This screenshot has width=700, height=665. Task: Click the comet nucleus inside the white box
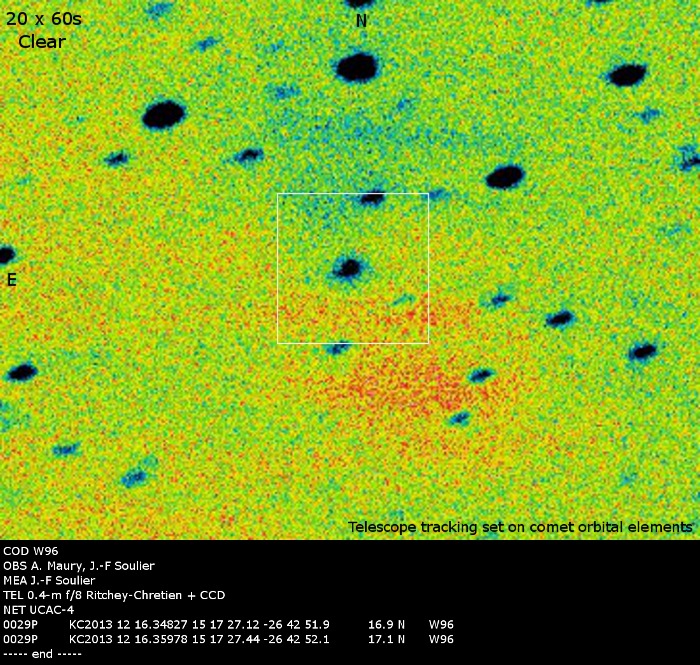[349, 268]
